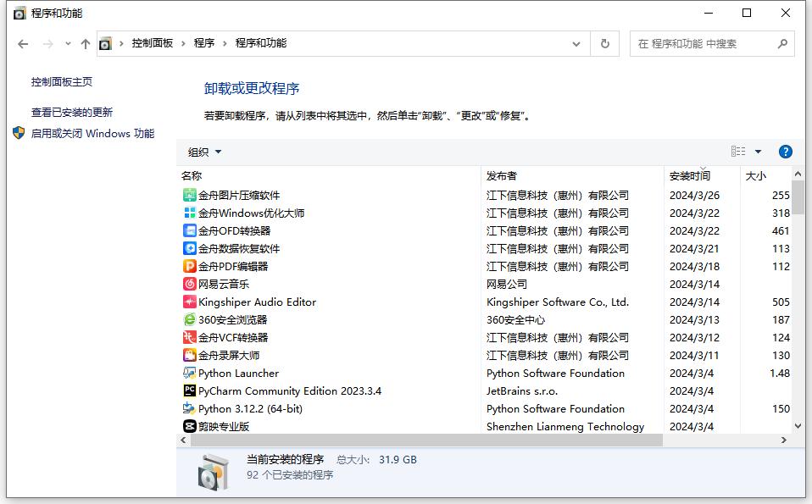Select the Kingshiper Audio Editor icon

tap(190, 302)
